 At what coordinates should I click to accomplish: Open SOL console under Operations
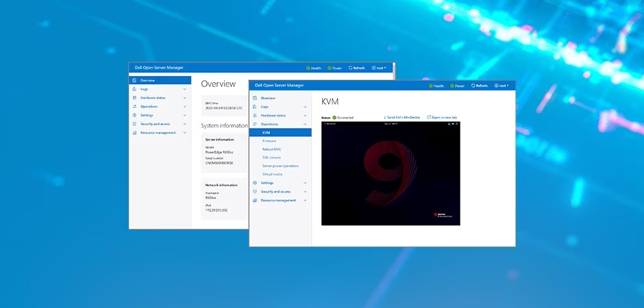271,157
